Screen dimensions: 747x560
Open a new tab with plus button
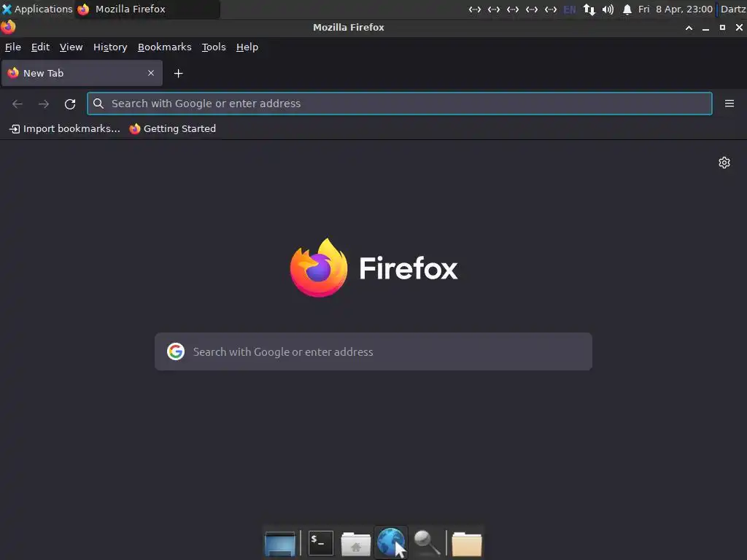(178, 74)
